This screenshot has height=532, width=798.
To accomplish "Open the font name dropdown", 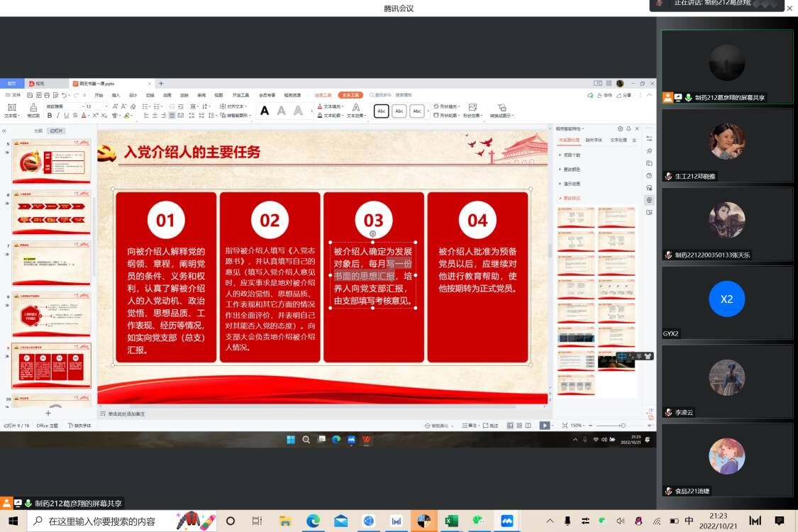I will (x=65, y=106).
